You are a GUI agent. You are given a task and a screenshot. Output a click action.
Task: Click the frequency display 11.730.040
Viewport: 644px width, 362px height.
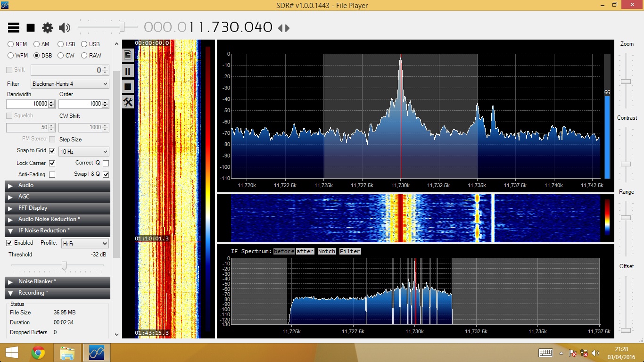click(x=208, y=27)
